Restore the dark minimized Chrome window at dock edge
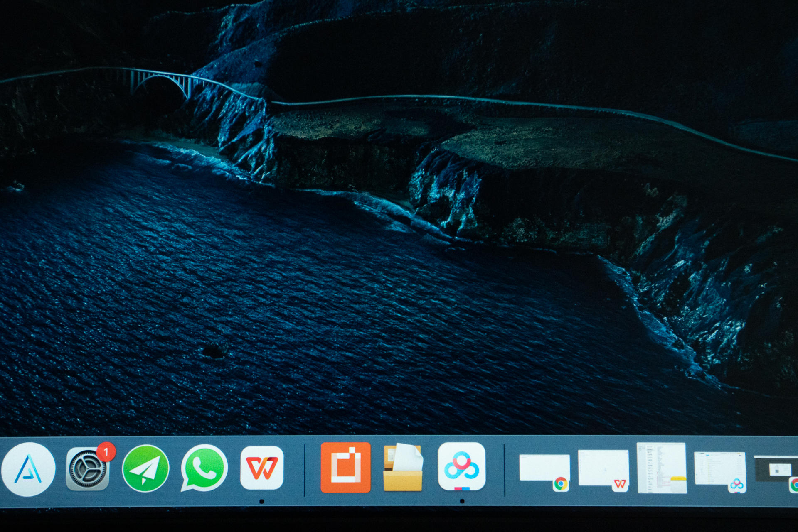Image resolution: width=798 pixels, height=532 pixels. pos(776,469)
